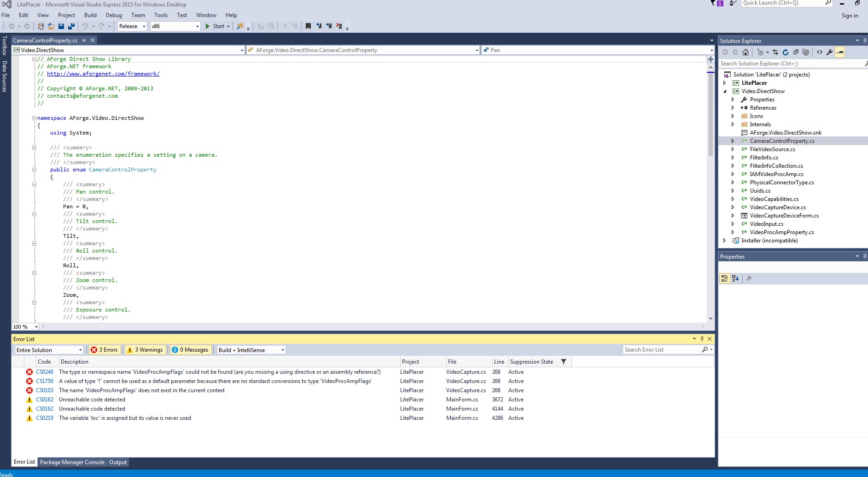The width and height of the screenshot is (868, 477).
Task: Collapse the namespace AForge.Video.DirectShow block
Action: click(x=34, y=118)
